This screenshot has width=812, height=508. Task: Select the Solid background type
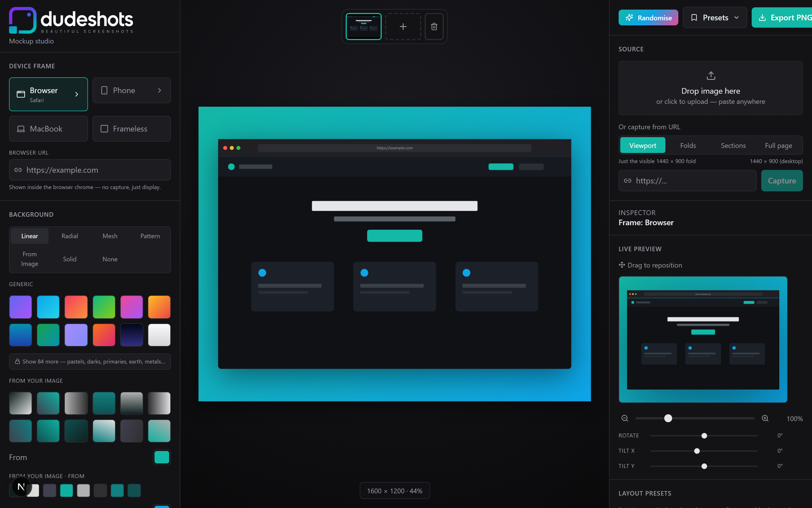click(70, 259)
